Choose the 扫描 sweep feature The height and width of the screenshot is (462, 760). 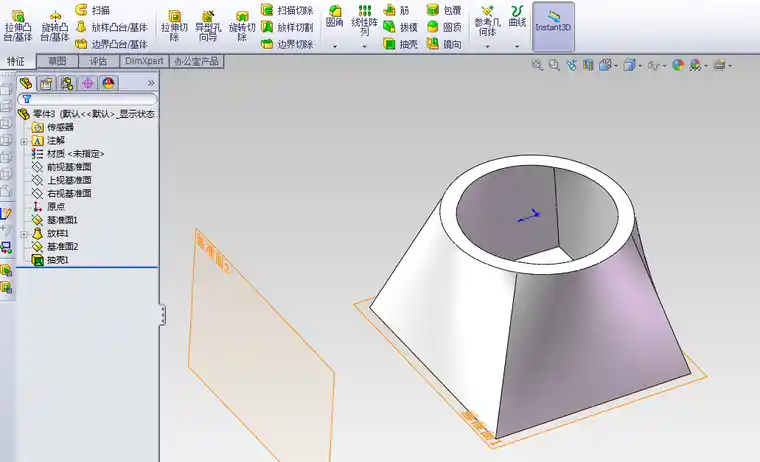click(93, 10)
